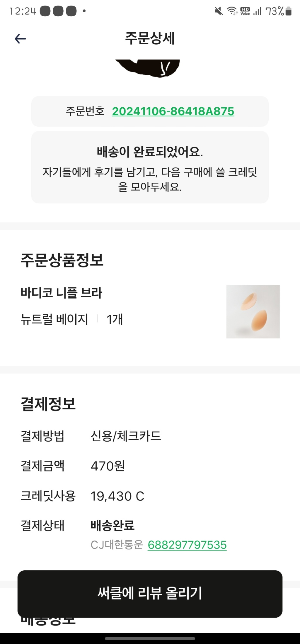Tap the first notification icon beside the clock
The height and width of the screenshot is (644, 300).
click(45, 11)
